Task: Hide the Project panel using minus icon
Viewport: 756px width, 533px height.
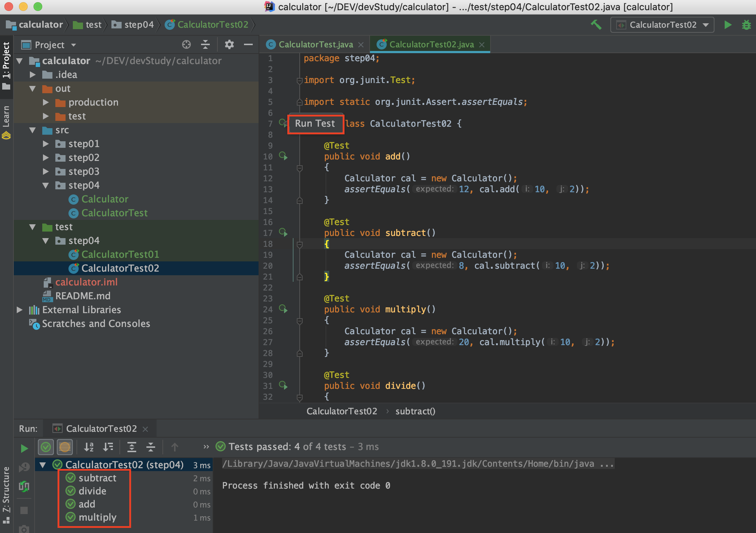Action: (x=248, y=44)
